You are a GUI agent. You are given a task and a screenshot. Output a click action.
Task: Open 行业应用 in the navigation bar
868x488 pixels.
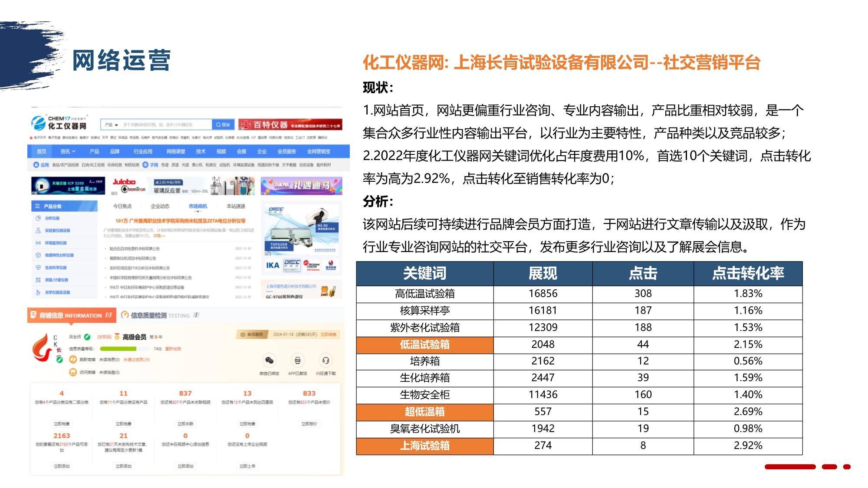click(143, 151)
